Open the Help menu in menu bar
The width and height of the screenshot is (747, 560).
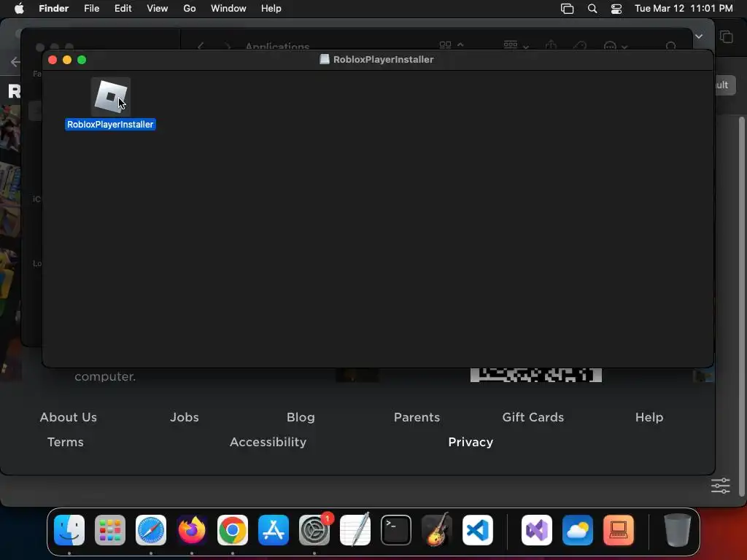(x=271, y=9)
